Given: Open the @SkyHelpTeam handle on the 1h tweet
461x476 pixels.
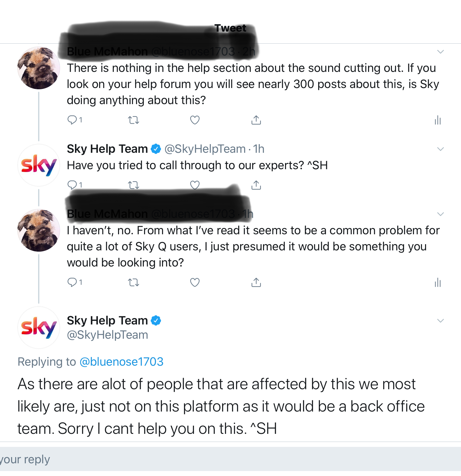Looking at the screenshot, I should click(205, 149).
